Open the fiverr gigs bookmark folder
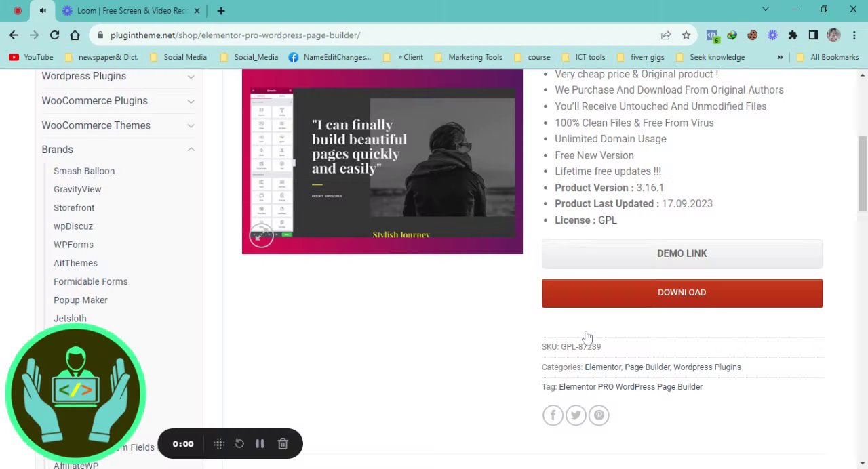The image size is (868, 469). pos(640,57)
